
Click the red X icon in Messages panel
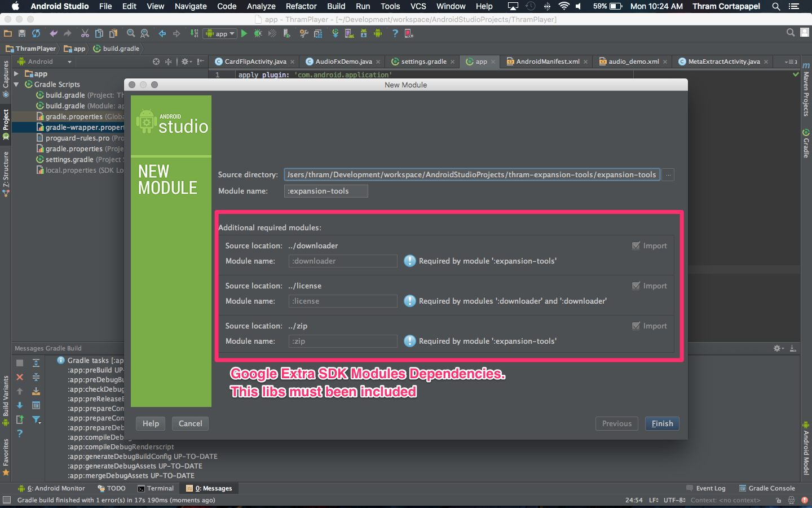pos(20,377)
